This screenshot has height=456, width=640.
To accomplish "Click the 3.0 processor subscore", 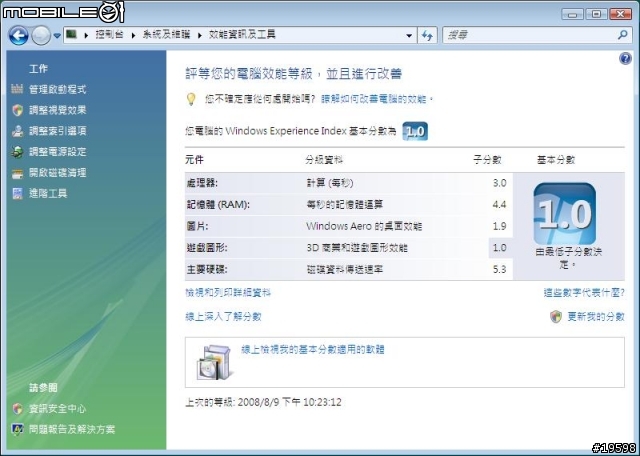I will click(500, 183).
